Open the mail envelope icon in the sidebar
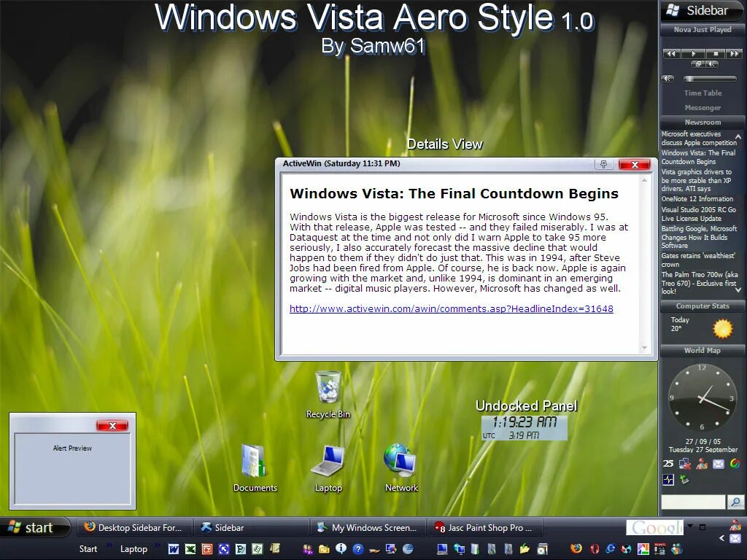The height and width of the screenshot is (560, 747). 718,464
